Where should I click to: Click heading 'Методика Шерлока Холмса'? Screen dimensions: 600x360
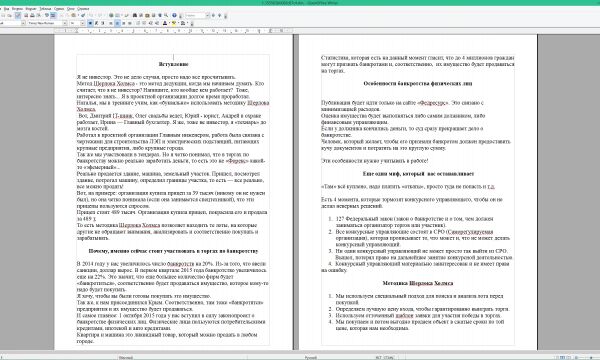pyautogui.click(x=417, y=283)
